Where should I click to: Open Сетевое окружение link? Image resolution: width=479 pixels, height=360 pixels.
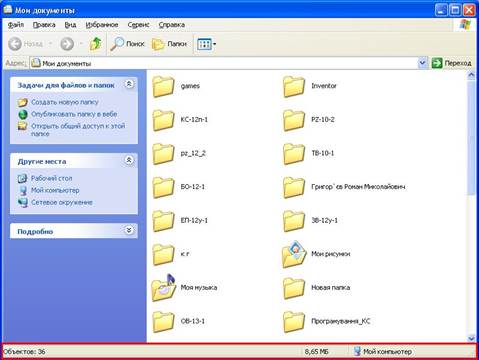point(62,202)
